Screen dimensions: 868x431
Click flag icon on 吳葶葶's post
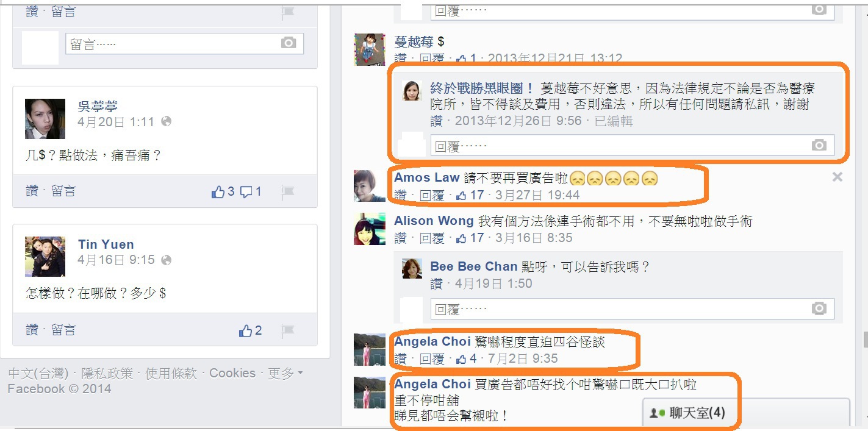click(x=288, y=192)
